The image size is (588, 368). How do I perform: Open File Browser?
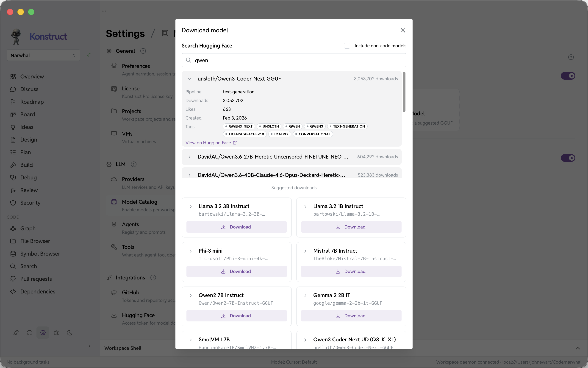click(x=35, y=241)
